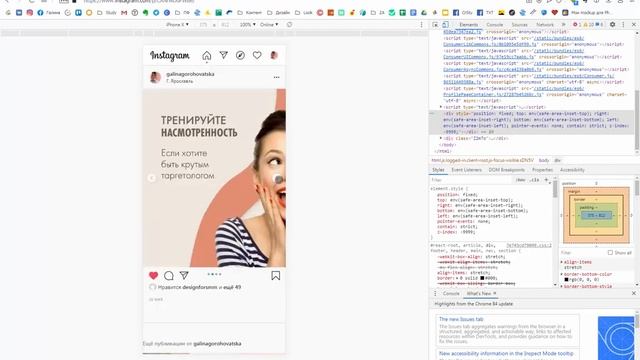Open the Event Listeners tab
This screenshot has width=640, height=360.
[466, 170]
